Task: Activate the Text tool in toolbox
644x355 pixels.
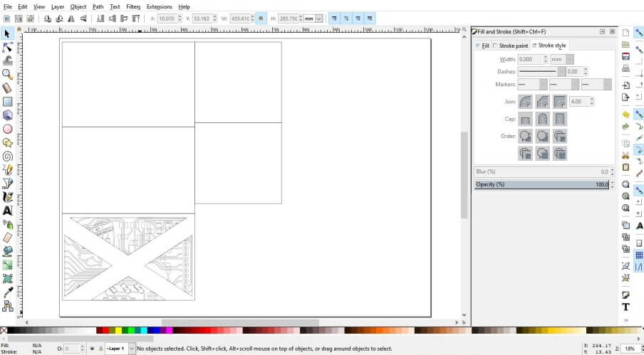Action: pyautogui.click(x=8, y=211)
